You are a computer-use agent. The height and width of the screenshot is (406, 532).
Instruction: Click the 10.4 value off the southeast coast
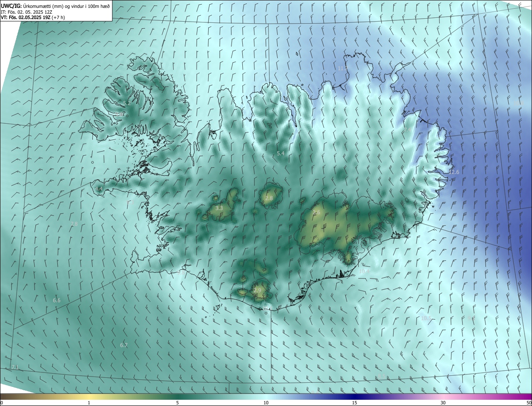pos(364,271)
